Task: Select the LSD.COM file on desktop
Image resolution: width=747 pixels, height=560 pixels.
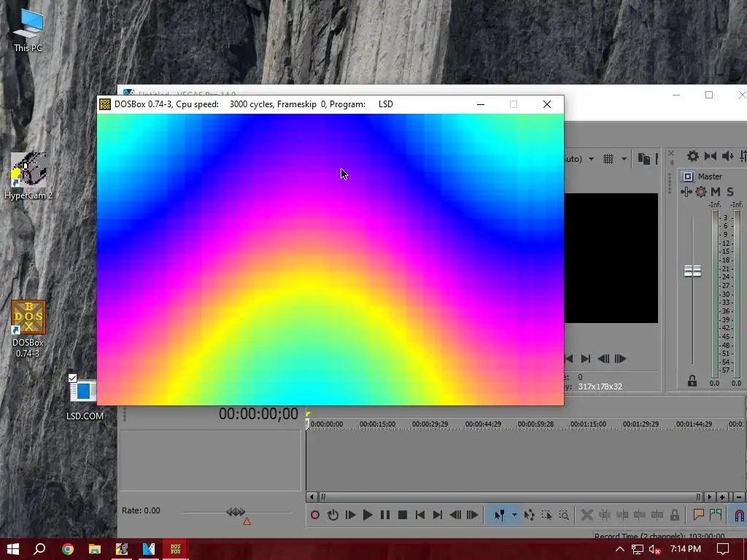Action: pos(85,399)
